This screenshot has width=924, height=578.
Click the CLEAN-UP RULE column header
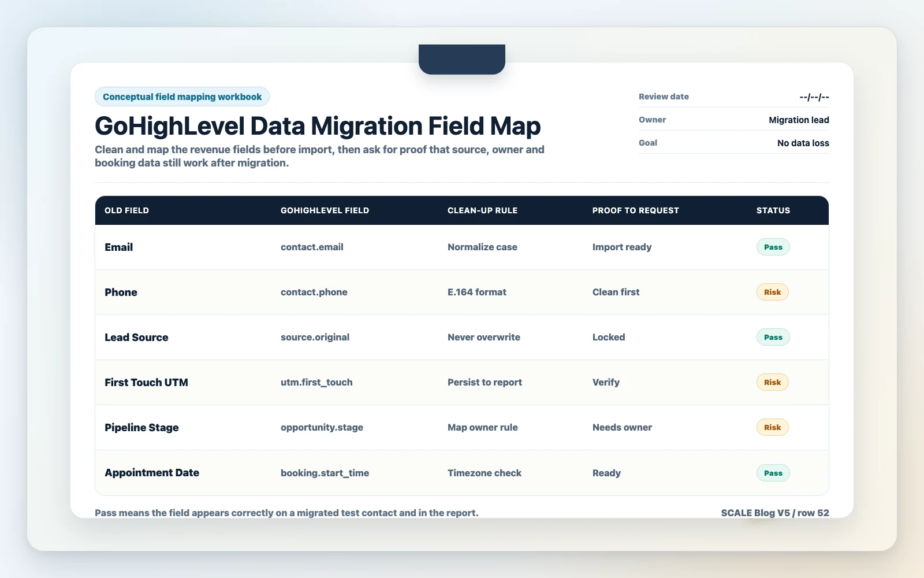[x=482, y=210]
